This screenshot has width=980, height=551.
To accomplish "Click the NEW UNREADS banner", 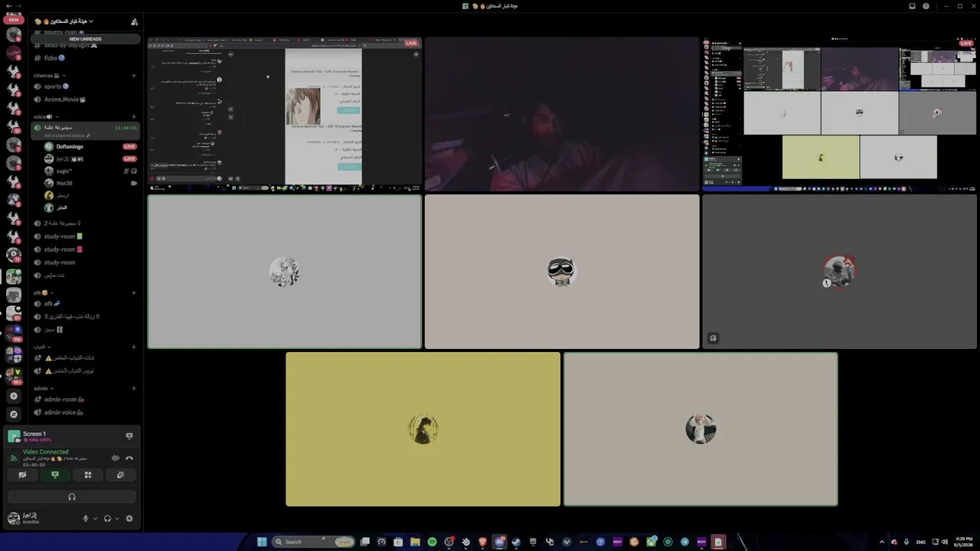I will pyautogui.click(x=85, y=38).
